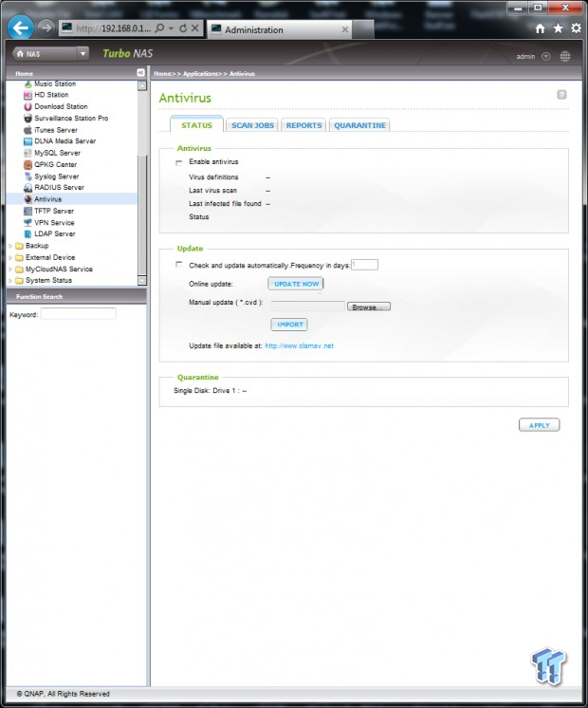588x708 pixels.
Task: Open browser favorites star icon
Action: coord(559,28)
